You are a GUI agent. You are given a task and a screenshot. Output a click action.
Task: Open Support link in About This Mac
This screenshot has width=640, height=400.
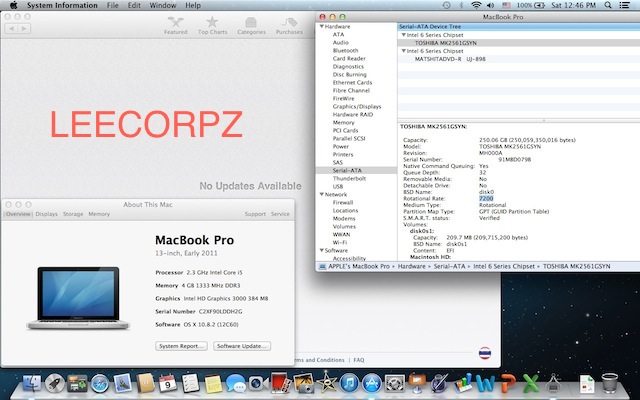point(255,214)
